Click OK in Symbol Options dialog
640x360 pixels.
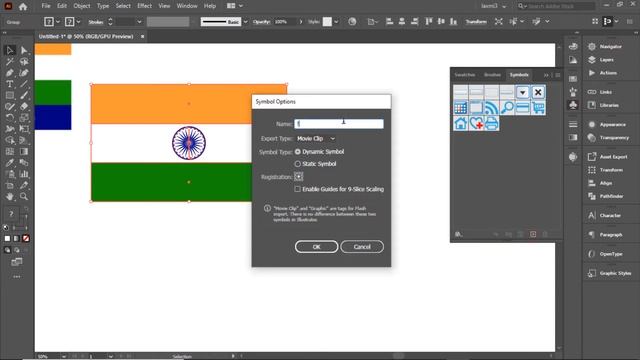click(316, 247)
